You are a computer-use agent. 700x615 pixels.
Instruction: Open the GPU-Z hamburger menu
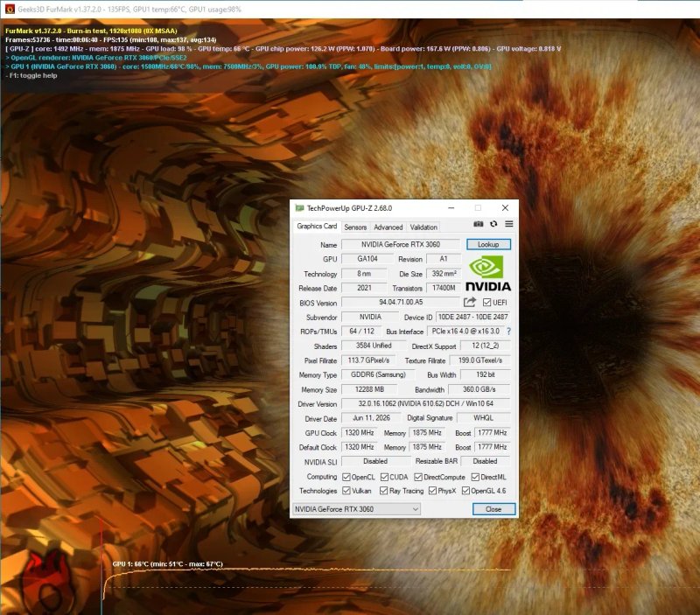(509, 224)
